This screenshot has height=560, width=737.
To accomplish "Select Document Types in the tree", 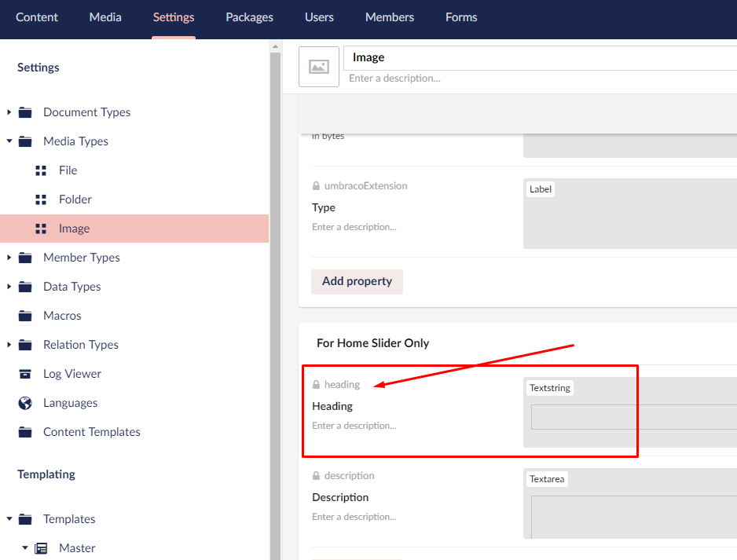I will [87, 112].
